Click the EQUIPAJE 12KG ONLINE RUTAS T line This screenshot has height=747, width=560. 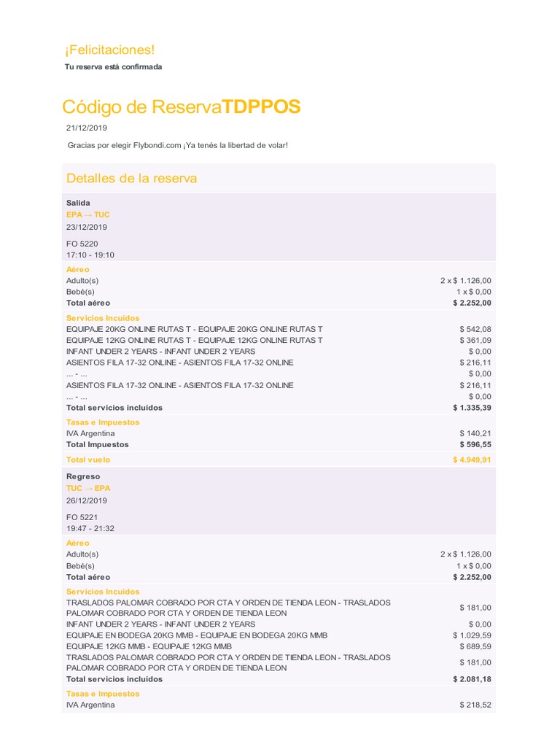point(194,340)
